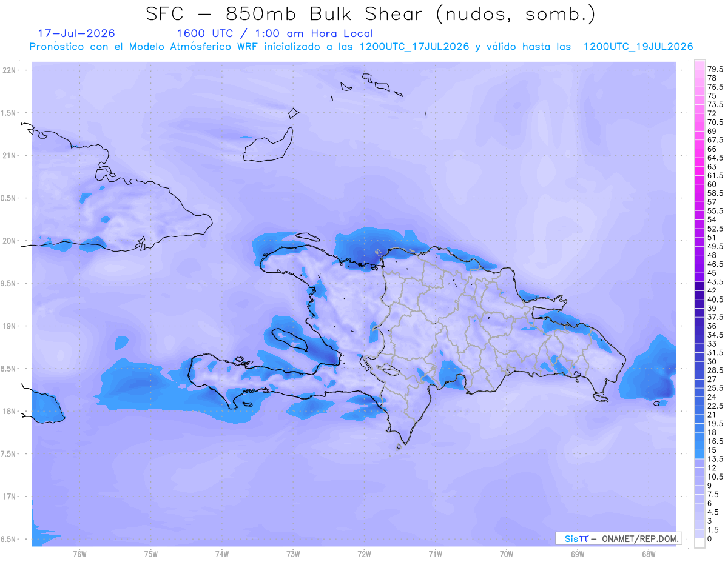Click the '25.5' color scale value
The width and height of the screenshot is (728, 562).
[x=715, y=388]
